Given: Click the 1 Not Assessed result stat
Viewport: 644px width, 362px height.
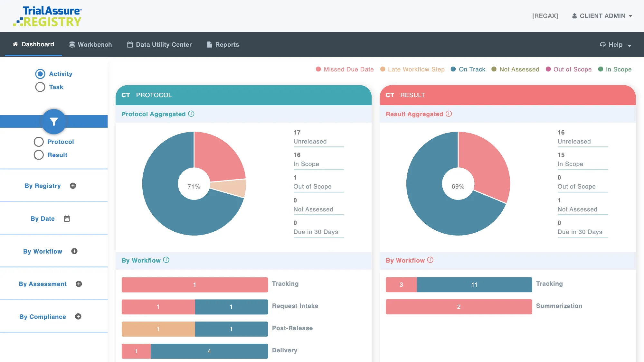Looking at the screenshot, I should click(x=582, y=205).
